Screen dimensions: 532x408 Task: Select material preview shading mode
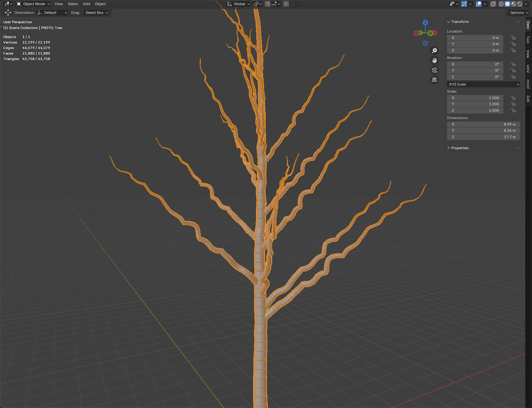pos(514,4)
